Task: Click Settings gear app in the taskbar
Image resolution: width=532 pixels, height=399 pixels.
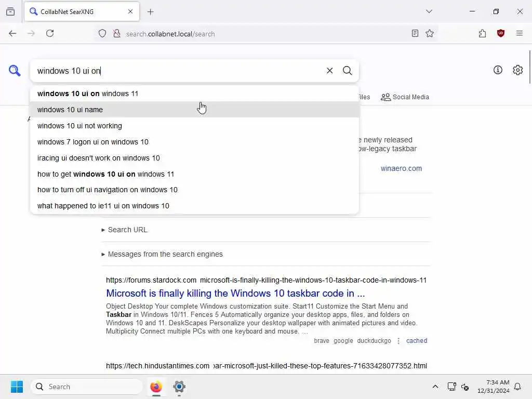Action: pos(179,387)
